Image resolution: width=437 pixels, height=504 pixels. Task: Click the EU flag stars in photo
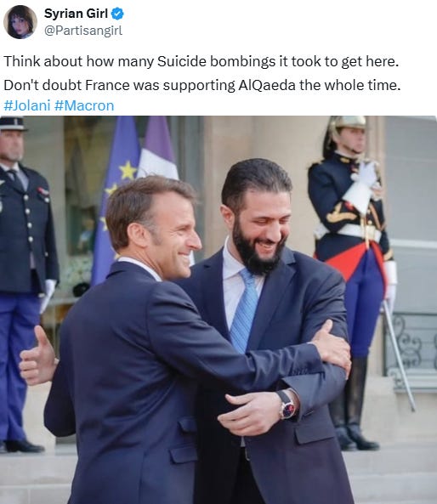121,184
